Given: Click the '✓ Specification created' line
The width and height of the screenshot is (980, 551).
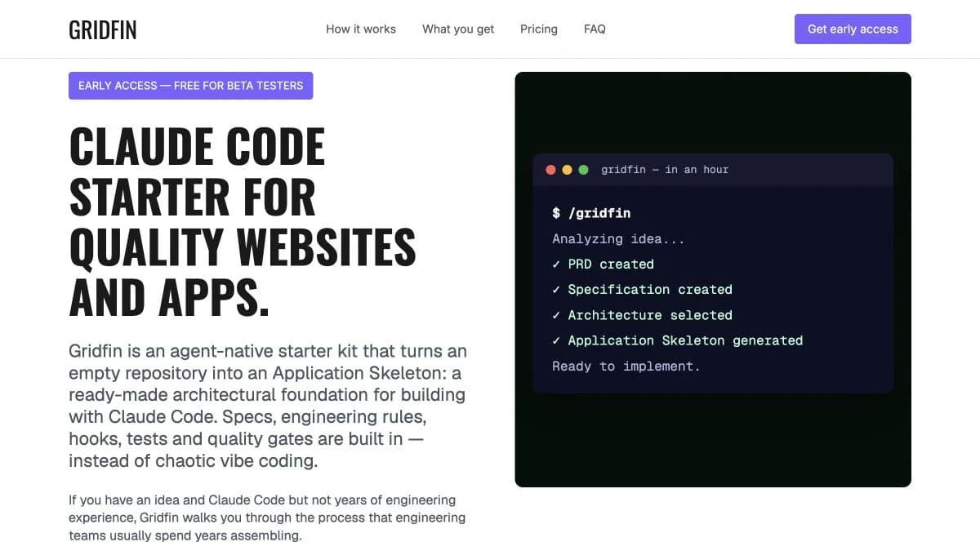Looking at the screenshot, I should pyautogui.click(x=642, y=290).
